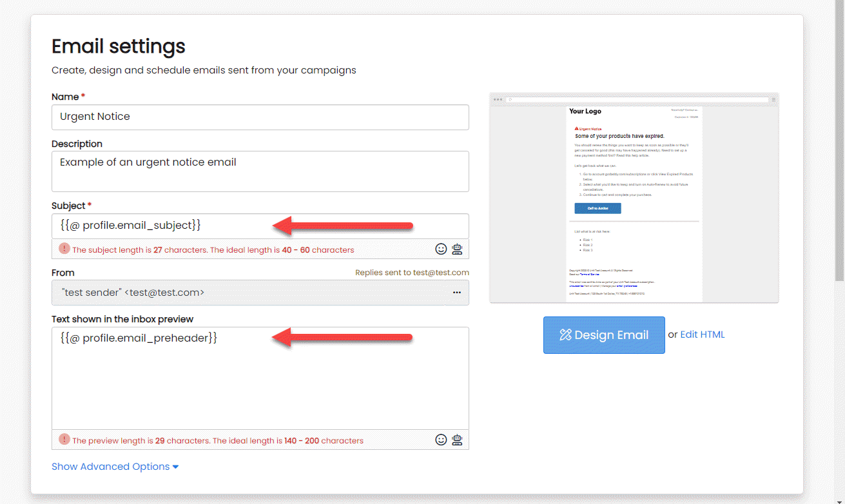Open the Edit HTML link
This screenshot has height=504, width=845.
pyautogui.click(x=703, y=334)
